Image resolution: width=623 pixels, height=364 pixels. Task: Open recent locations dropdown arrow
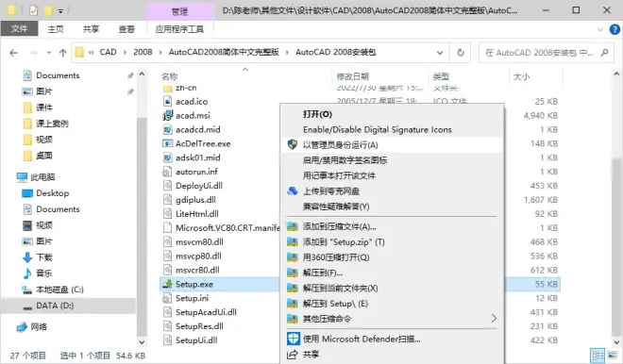tap(49, 53)
